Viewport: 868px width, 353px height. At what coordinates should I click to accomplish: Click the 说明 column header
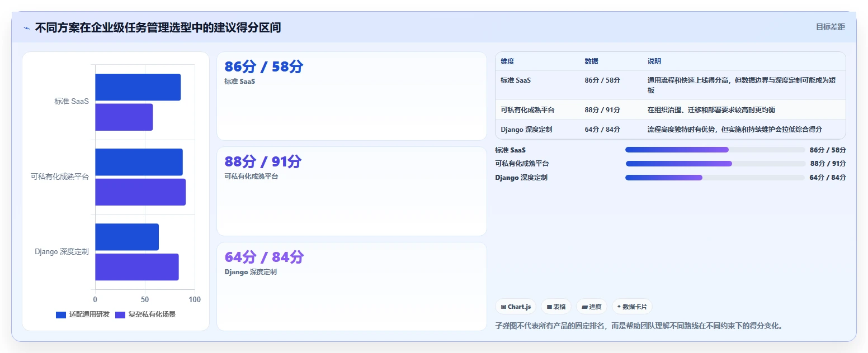point(654,61)
